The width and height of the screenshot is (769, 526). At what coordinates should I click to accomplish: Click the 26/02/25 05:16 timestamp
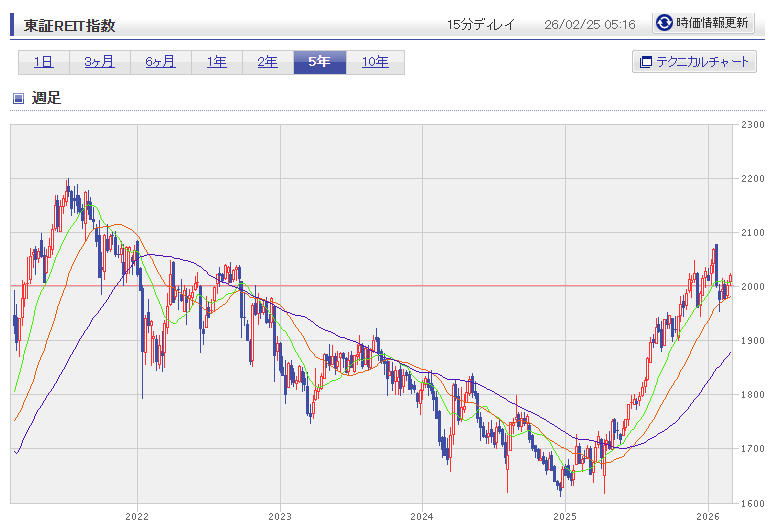pos(590,25)
